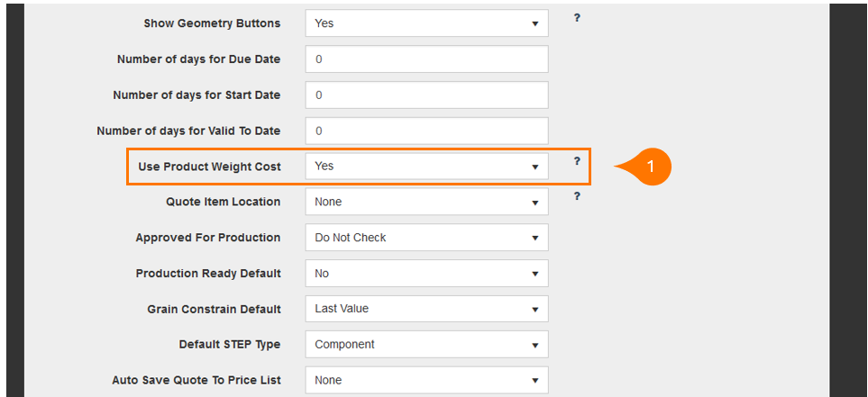868x397 pixels.
Task: Expand the Quote Item Location dropdown
Action: click(x=427, y=202)
